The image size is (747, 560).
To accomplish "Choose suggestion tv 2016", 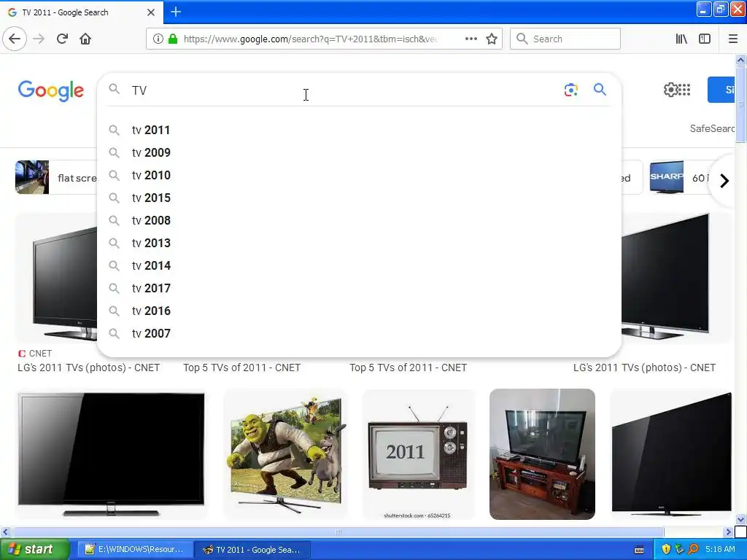I will (359, 311).
